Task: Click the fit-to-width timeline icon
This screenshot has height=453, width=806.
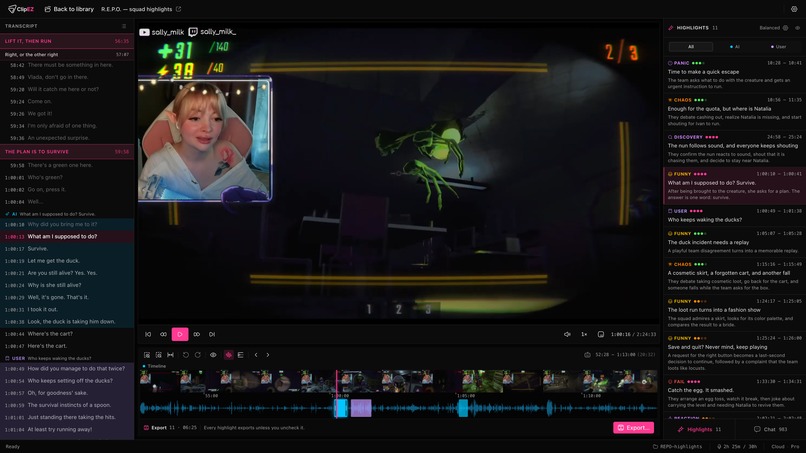Action: click(170, 355)
